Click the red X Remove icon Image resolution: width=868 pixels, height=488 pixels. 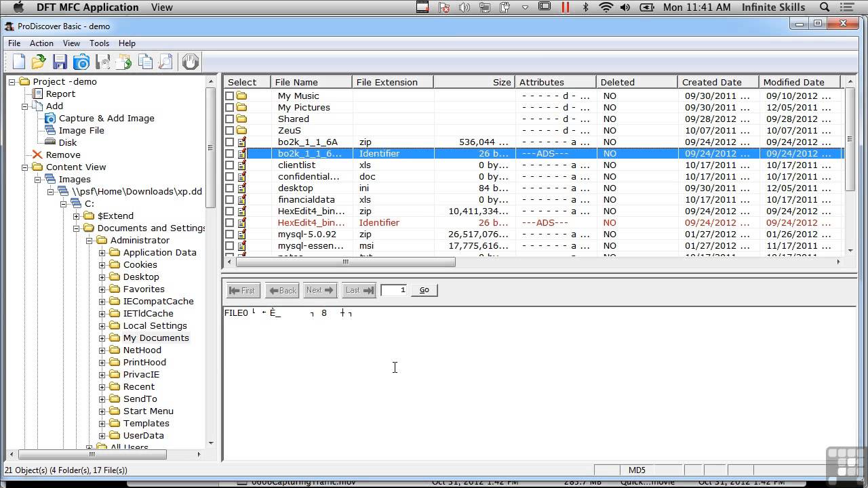click(37, 155)
